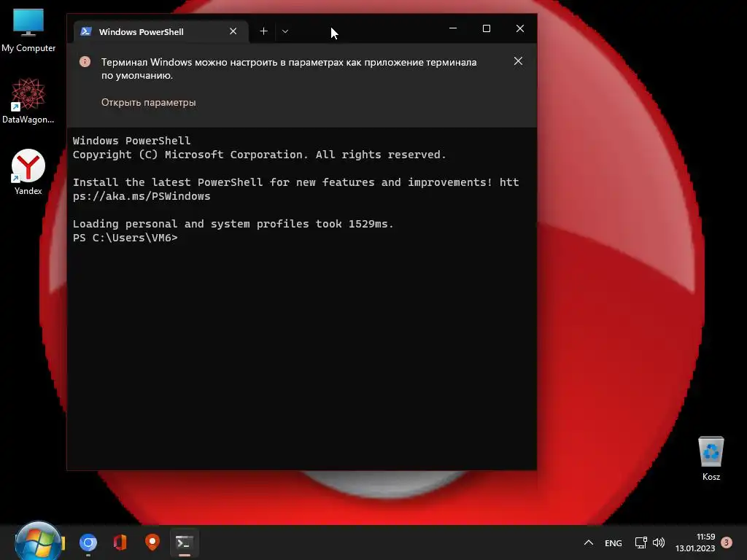Open the Windows Start orb
Viewport: 747px width, 560px height.
tap(38, 542)
